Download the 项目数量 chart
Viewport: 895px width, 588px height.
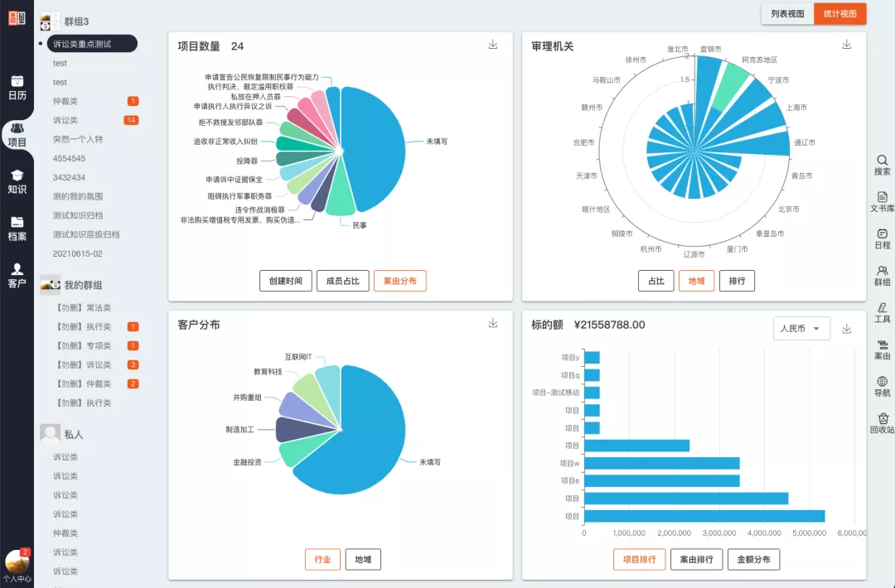493,45
